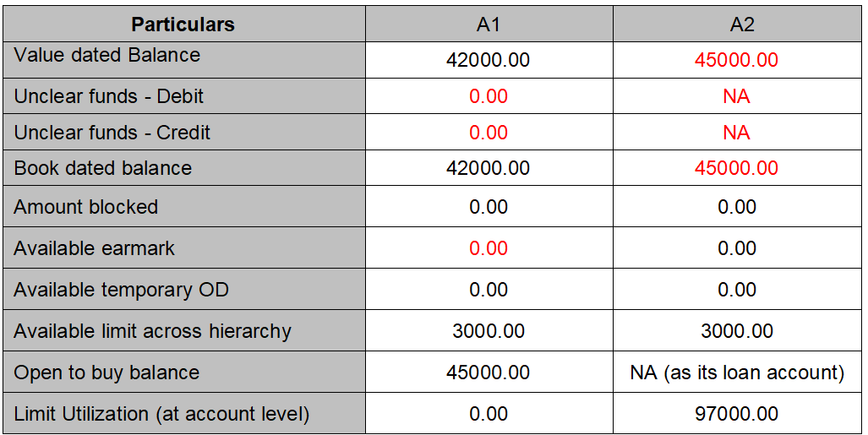
Task: Click the Amount blocked row label
Action: 86,207
